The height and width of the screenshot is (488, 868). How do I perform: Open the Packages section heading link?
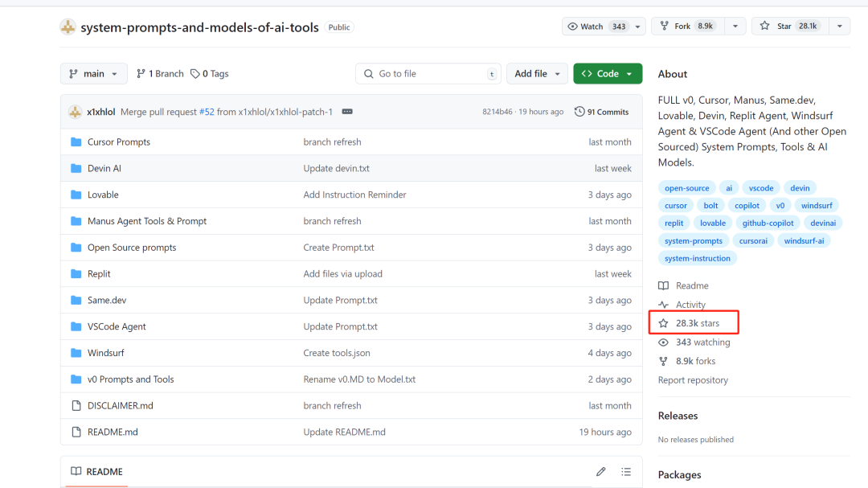point(679,475)
